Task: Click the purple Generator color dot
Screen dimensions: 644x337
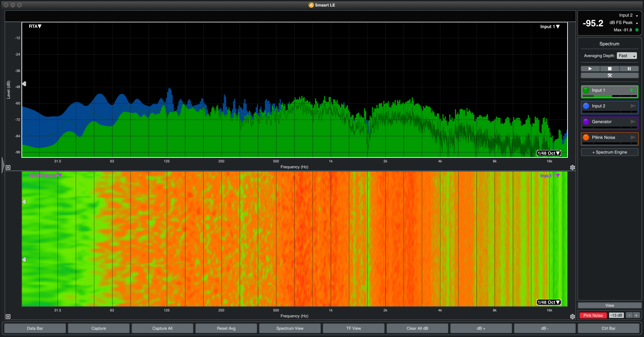Action: [586, 122]
